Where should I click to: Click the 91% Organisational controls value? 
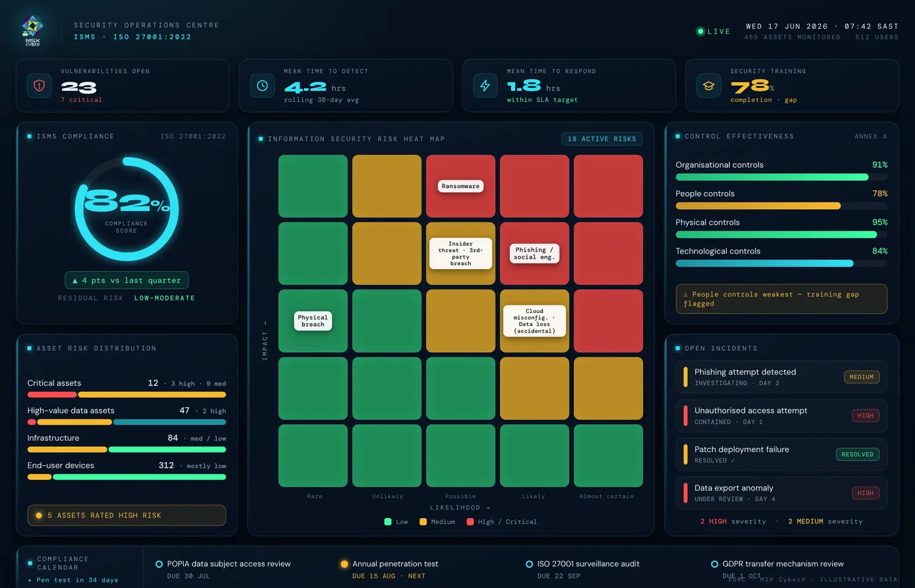(880, 165)
